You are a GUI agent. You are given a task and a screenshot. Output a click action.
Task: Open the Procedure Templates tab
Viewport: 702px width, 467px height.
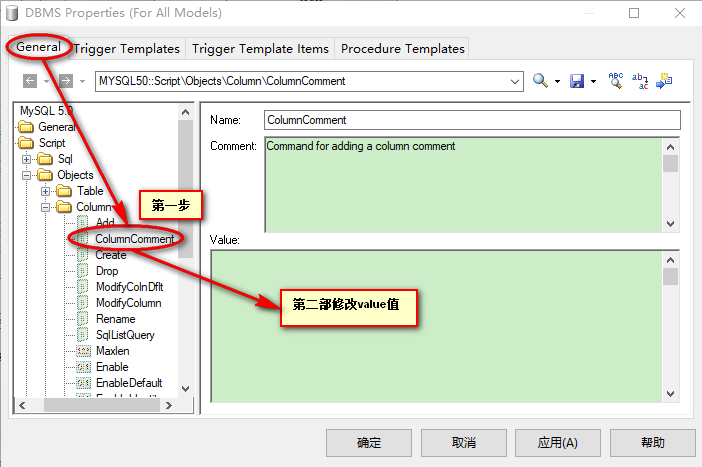[x=402, y=48]
